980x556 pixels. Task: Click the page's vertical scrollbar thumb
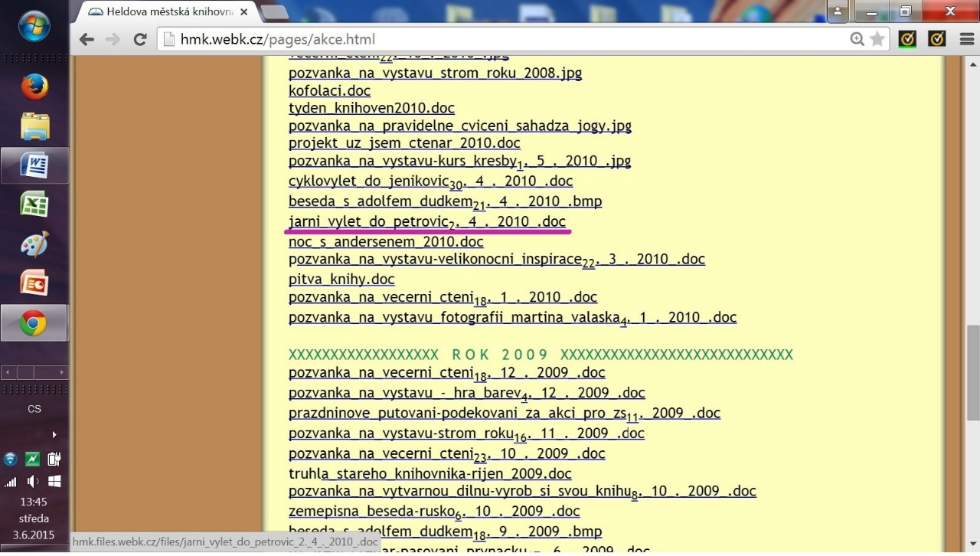[972, 371]
